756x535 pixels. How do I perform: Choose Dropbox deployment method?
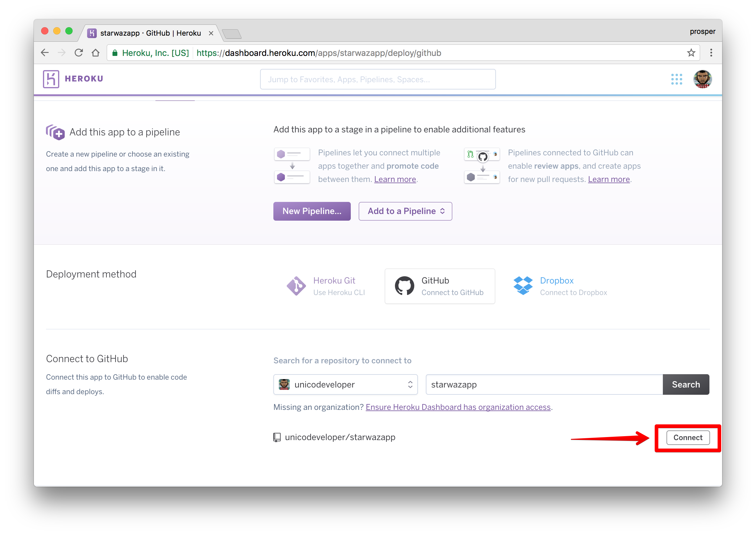pyautogui.click(x=560, y=286)
